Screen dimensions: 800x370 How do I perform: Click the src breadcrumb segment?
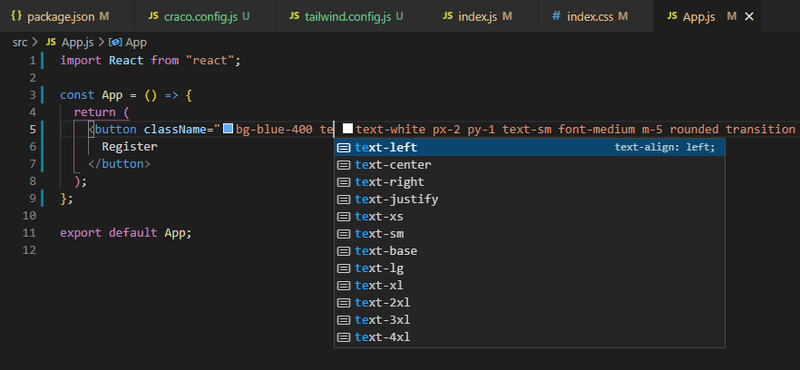(19, 42)
